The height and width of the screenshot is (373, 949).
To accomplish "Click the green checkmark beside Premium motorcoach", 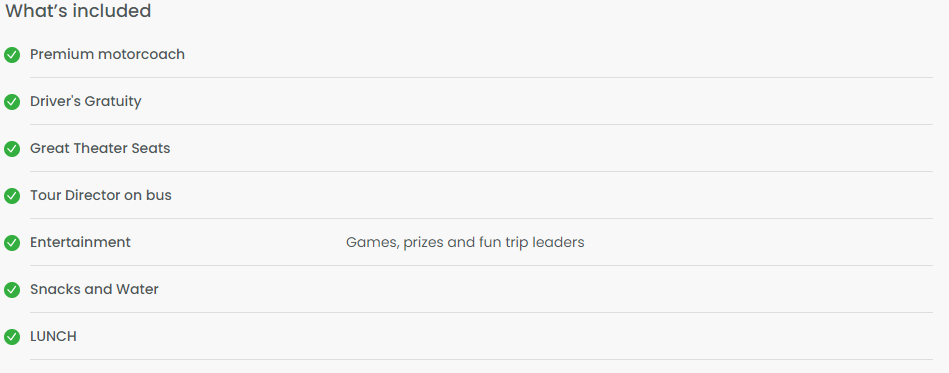I will 12,55.
